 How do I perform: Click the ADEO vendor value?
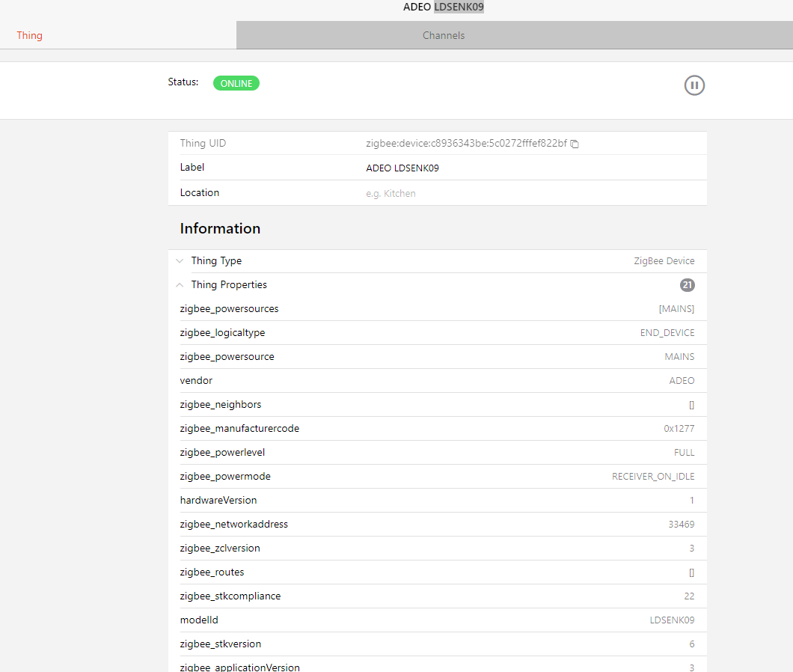[x=682, y=381]
